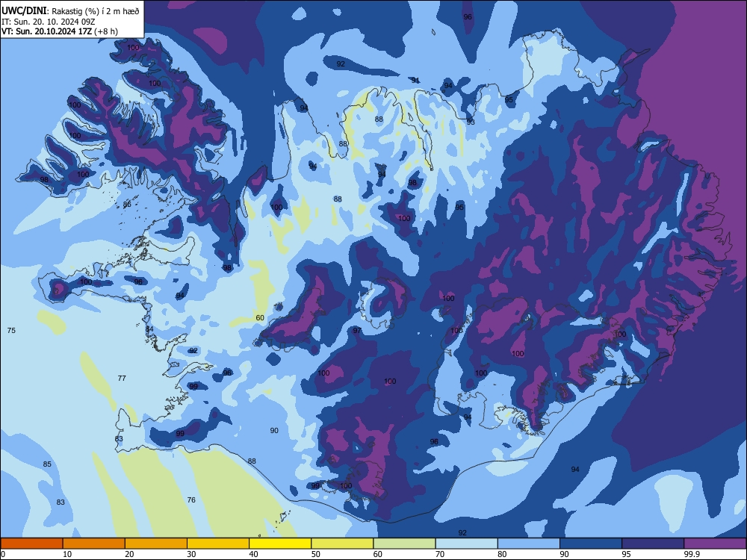Screen dimensions: 747x560
Task: Click the 'IT: Sun. 20. 10. 2024 09Z' line
Action: (x=49, y=22)
